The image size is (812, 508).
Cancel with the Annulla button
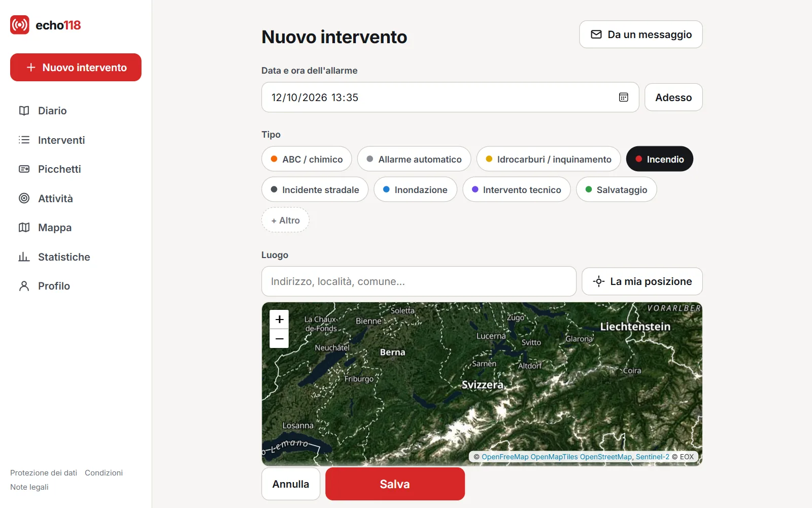(x=291, y=484)
